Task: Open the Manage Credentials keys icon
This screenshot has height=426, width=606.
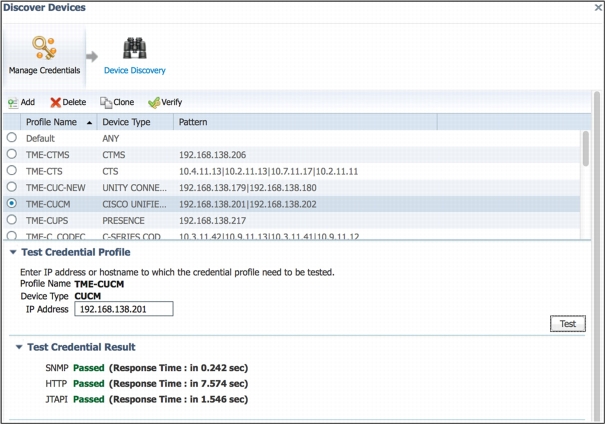Action: click(44, 48)
